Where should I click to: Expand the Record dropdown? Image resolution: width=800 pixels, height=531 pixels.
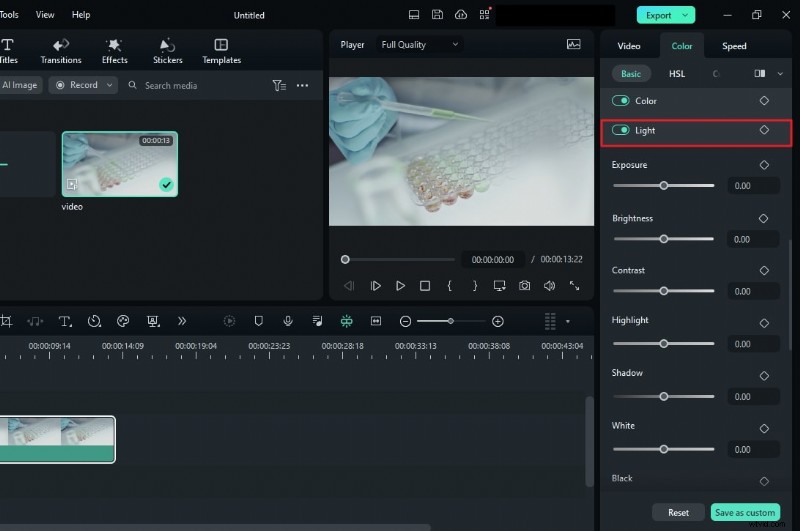(x=108, y=85)
